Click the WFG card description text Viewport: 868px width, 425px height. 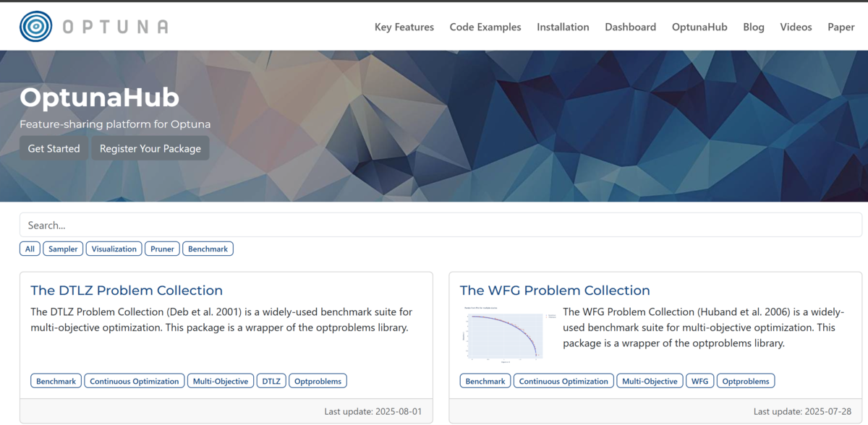pos(704,327)
